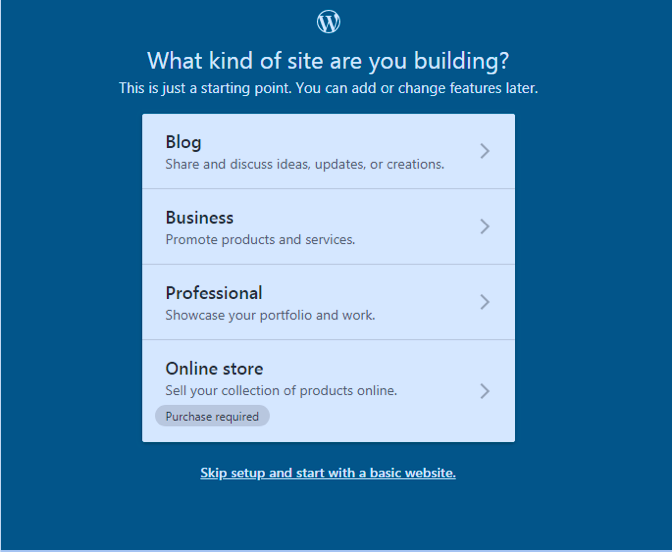Expand the Blog option chevron arrow

coord(485,151)
